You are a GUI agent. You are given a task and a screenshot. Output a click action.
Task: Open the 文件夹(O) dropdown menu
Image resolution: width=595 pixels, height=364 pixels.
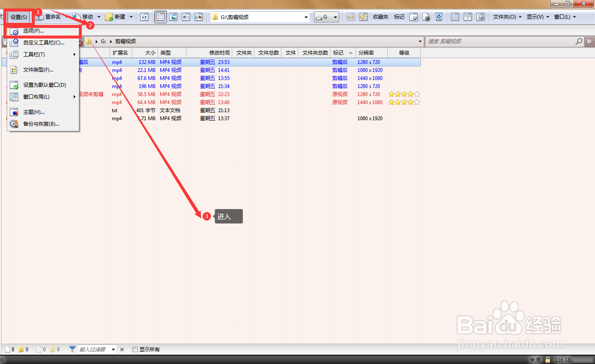507,17
